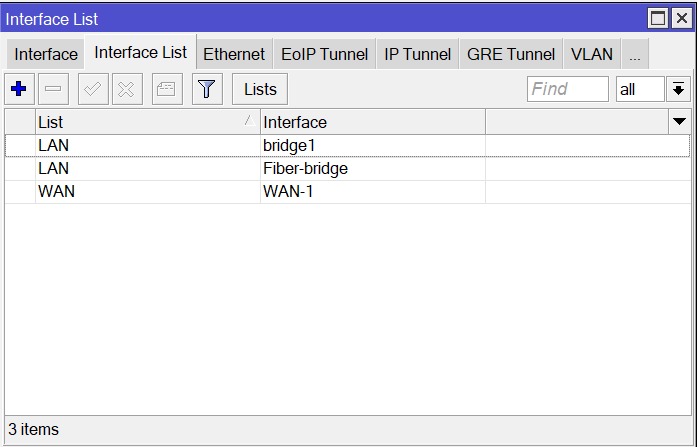The image size is (697, 447).
Task: Open the VLAN tab
Action: click(x=592, y=55)
